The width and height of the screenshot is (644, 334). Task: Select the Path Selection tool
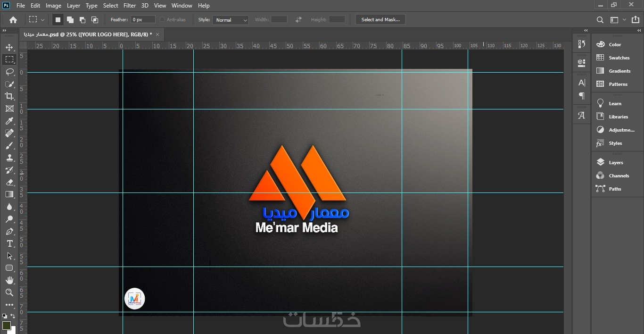(x=9, y=256)
